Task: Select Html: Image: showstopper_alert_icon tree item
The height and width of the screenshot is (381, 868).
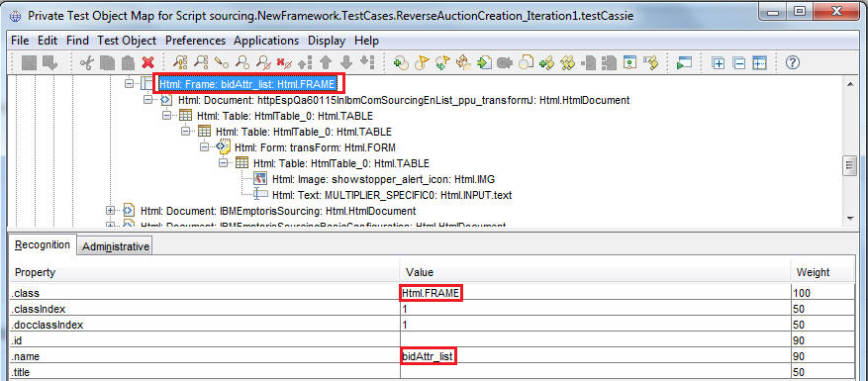Action: point(383,179)
